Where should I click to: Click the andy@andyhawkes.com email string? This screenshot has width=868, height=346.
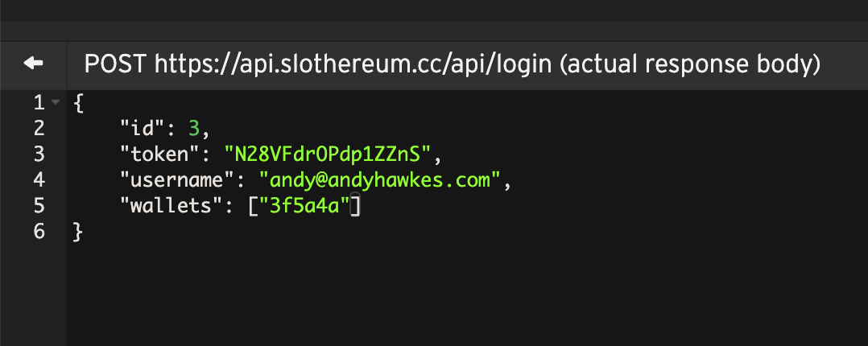382,180
